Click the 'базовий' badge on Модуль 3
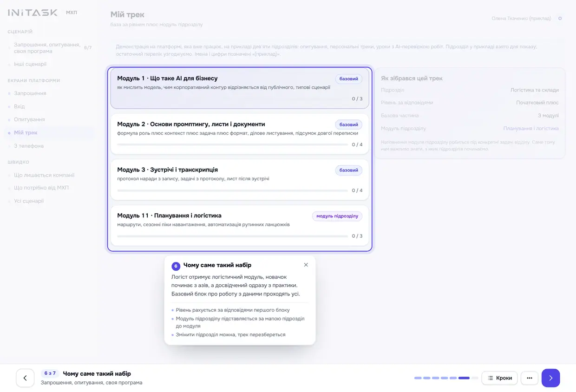This screenshot has width=576, height=392. pos(349,170)
